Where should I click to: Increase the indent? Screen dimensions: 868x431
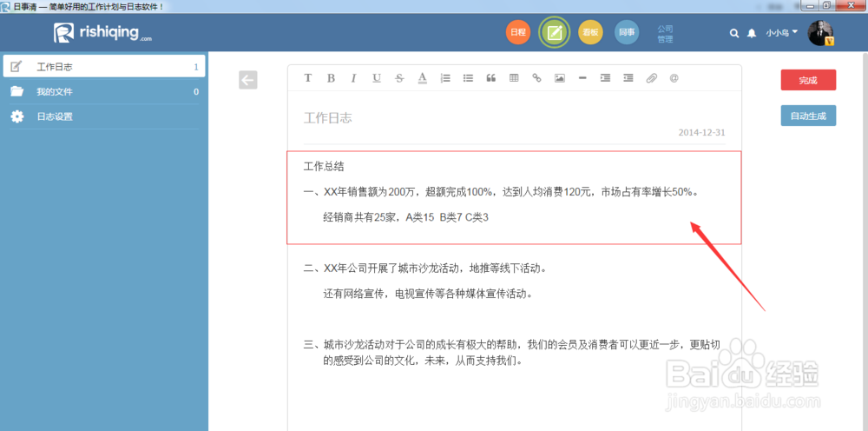606,78
